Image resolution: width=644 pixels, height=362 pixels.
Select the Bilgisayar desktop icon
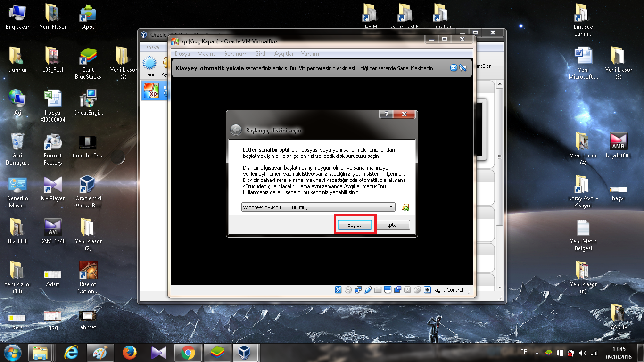[x=17, y=17]
